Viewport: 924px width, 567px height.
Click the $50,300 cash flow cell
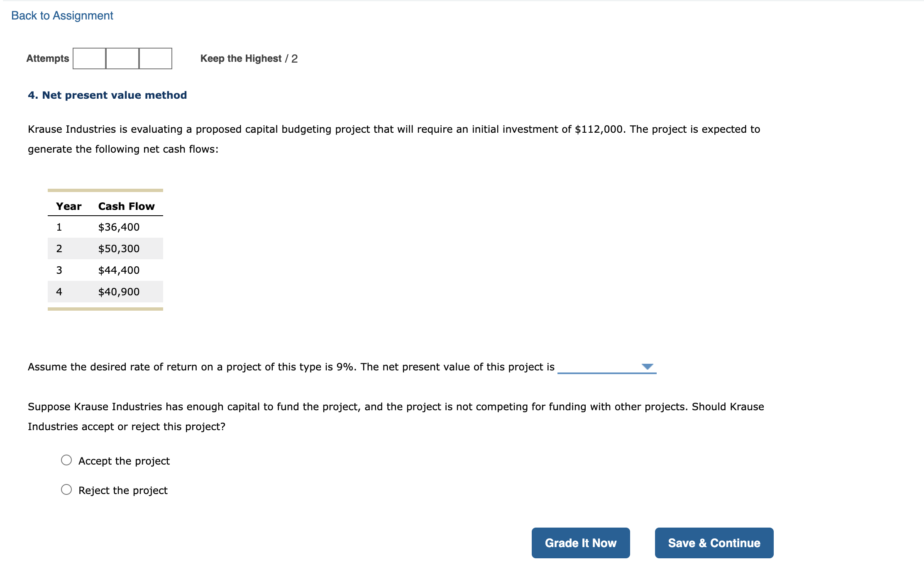[x=119, y=248]
